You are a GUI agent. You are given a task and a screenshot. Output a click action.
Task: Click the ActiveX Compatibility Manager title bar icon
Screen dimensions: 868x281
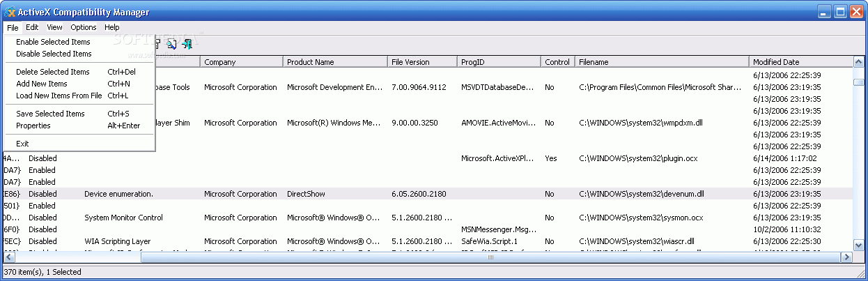click(10, 12)
